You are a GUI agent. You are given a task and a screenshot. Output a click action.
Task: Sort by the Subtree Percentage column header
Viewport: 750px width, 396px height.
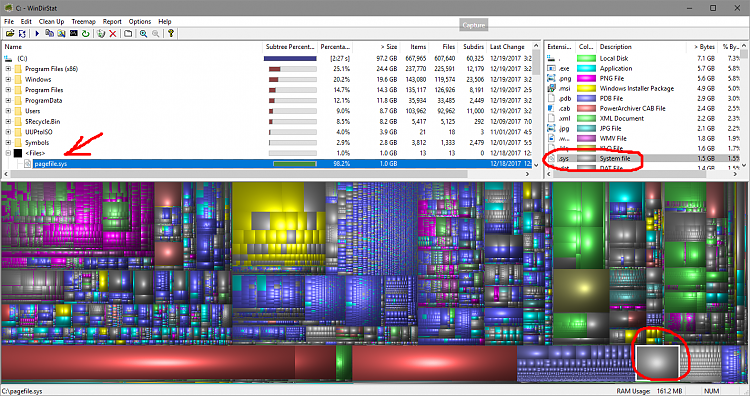coord(290,47)
